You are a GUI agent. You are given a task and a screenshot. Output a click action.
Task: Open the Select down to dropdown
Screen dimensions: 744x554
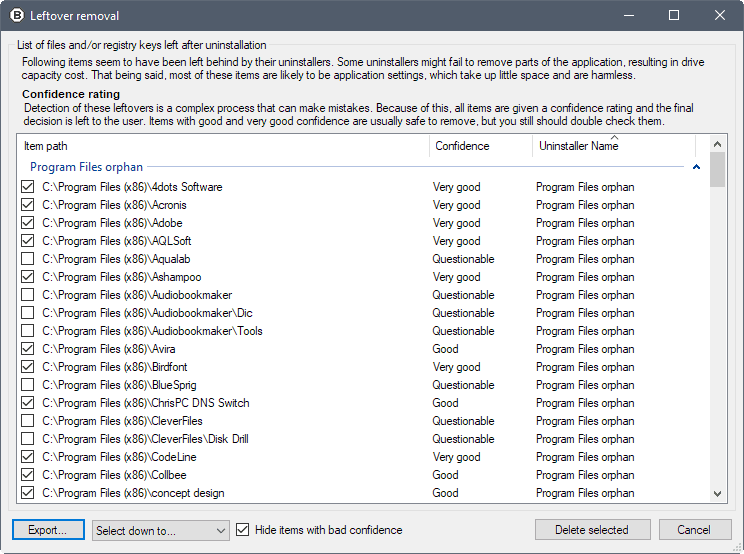click(161, 530)
